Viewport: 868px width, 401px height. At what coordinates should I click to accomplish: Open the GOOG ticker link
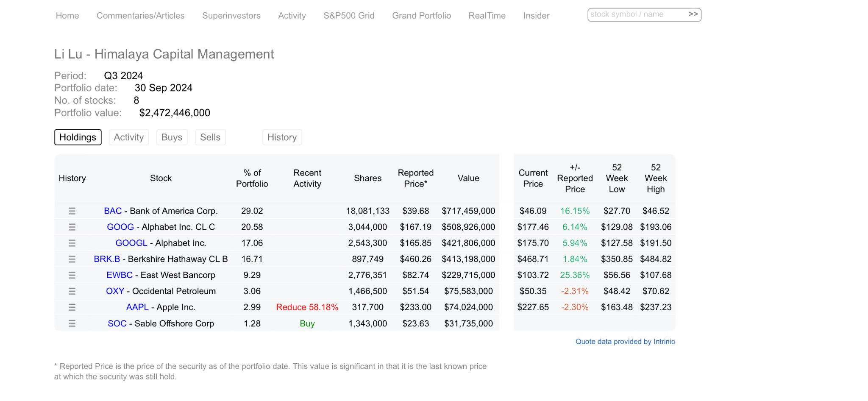[x=120, y=227]
